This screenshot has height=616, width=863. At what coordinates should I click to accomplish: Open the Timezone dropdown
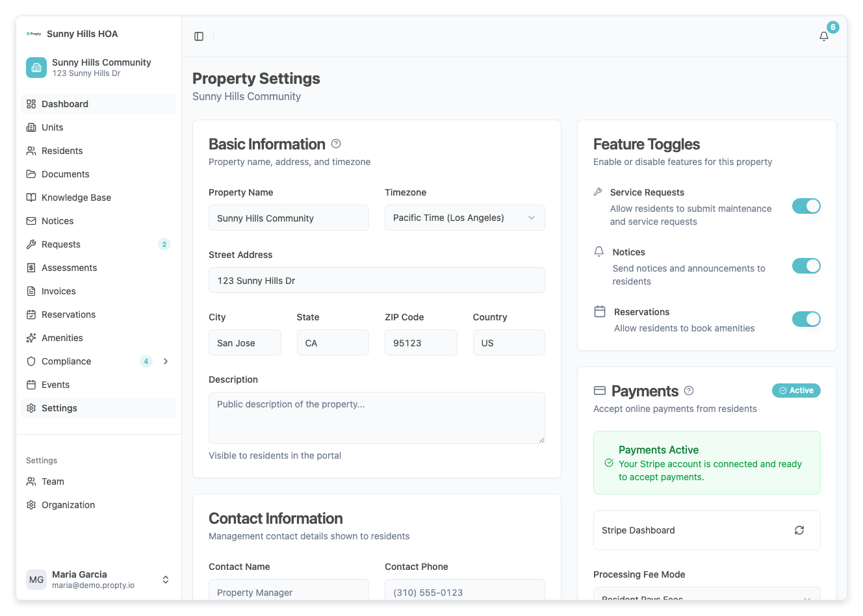coord(464,218)
